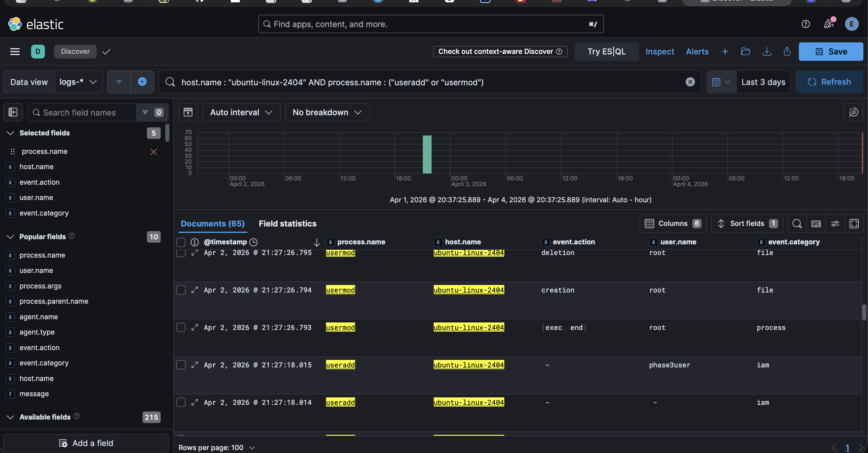
Task: Click the Save button
Action: [x=831, y=52]
